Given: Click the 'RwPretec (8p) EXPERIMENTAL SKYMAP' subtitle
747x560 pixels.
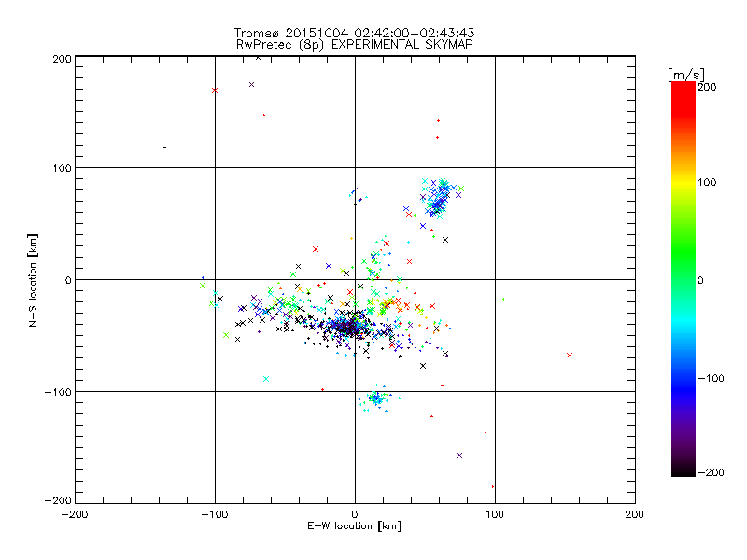Looking at the screenshot, I should pos(355,45).
